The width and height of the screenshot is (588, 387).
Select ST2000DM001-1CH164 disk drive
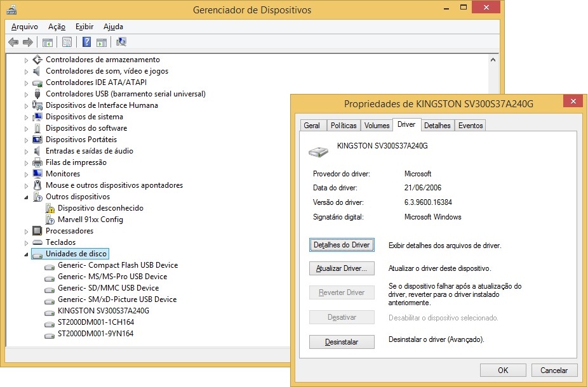point(96,322)
